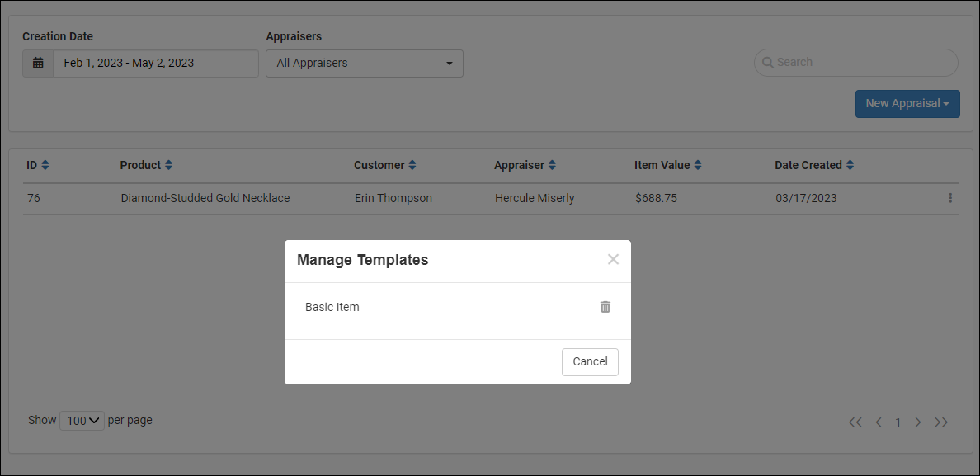Go to previous page of results
Screen dimensions: 980x476
pyautogui.click(x=879, y=422)
